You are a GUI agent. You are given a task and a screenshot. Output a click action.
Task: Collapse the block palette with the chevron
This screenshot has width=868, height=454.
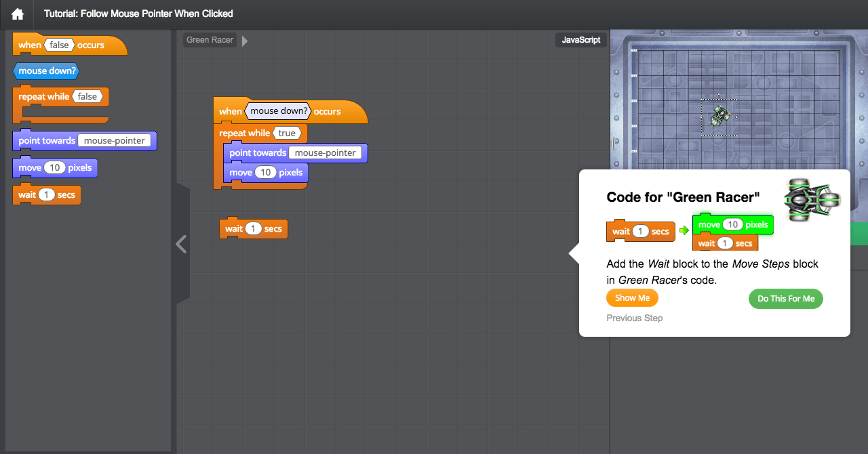(181, 244)
